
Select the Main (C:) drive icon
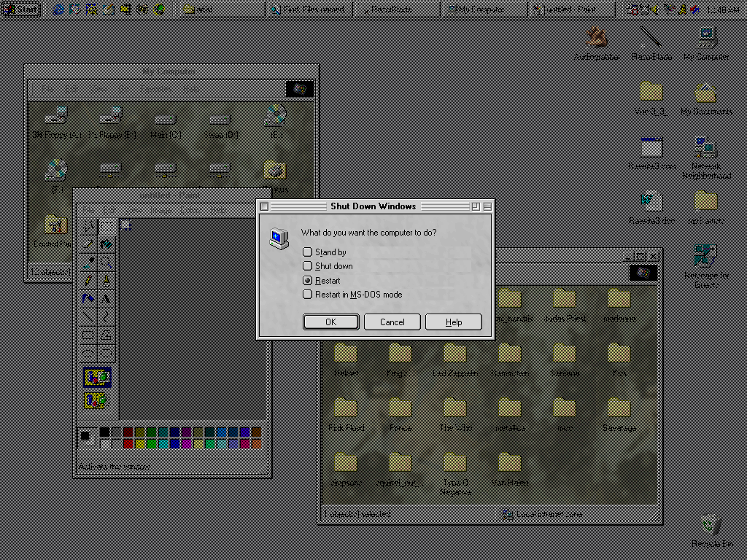(x=166, y=125)
